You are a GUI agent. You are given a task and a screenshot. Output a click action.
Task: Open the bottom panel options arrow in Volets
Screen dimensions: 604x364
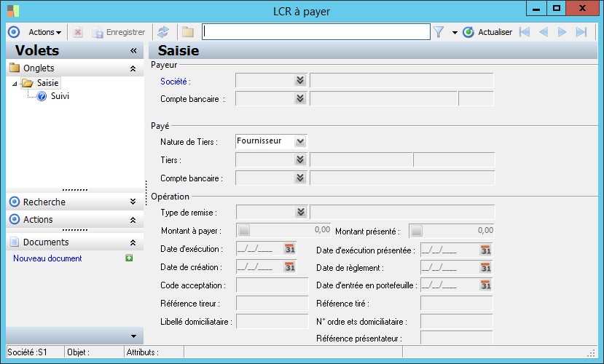click(133, 336)
